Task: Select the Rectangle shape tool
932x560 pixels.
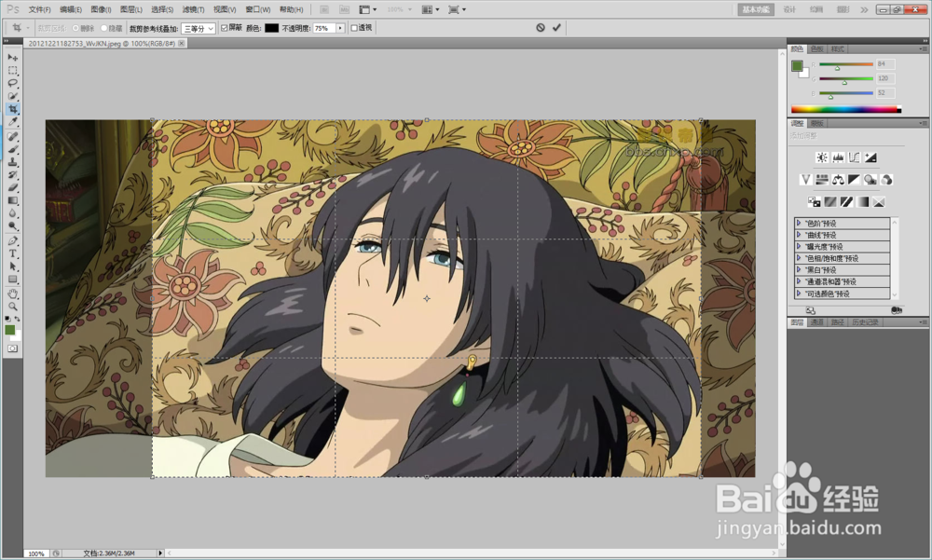Action: [x=12, y=280]
